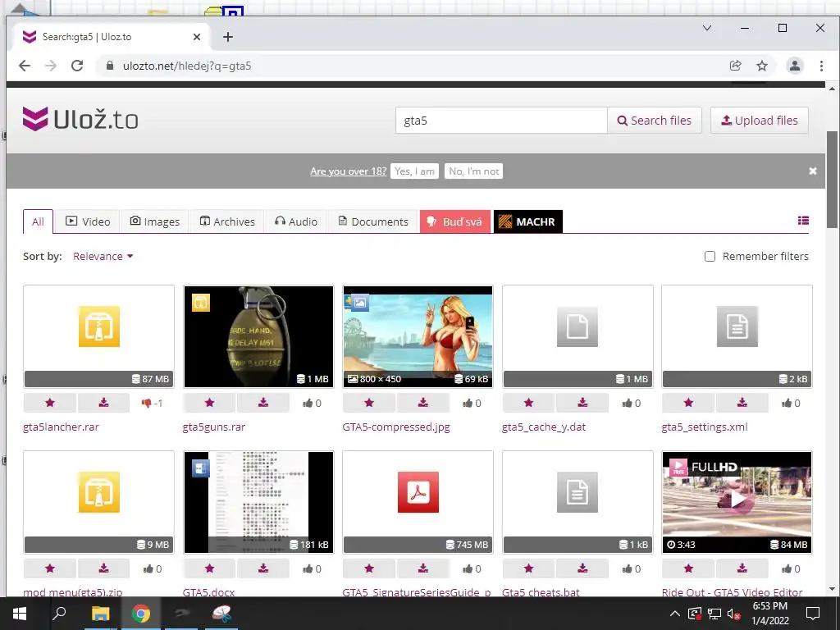Viewport: 840px width, 630px height.
Task: Answer 'No, I'm not' to age prompt
Action: point(473,171)
